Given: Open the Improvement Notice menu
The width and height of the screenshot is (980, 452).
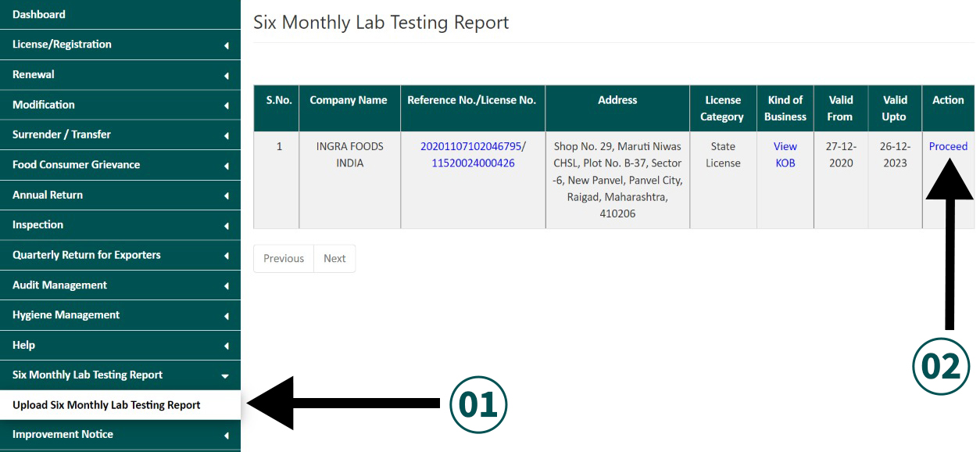Looking at the screenshot, I should [x=120, y=435].
